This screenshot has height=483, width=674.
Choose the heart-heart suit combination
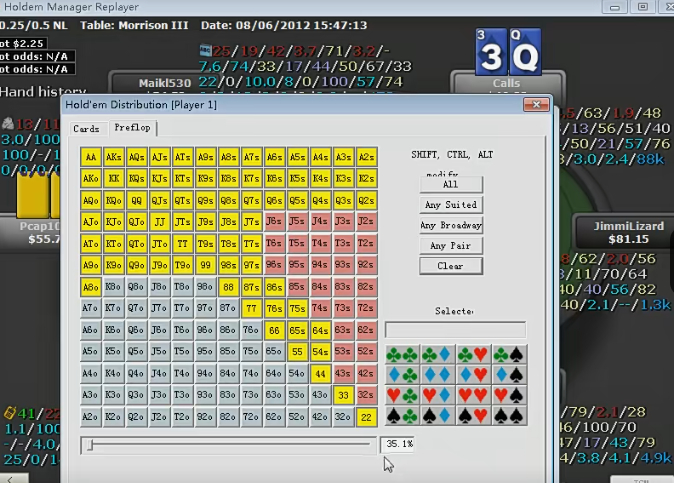point(473,395)
